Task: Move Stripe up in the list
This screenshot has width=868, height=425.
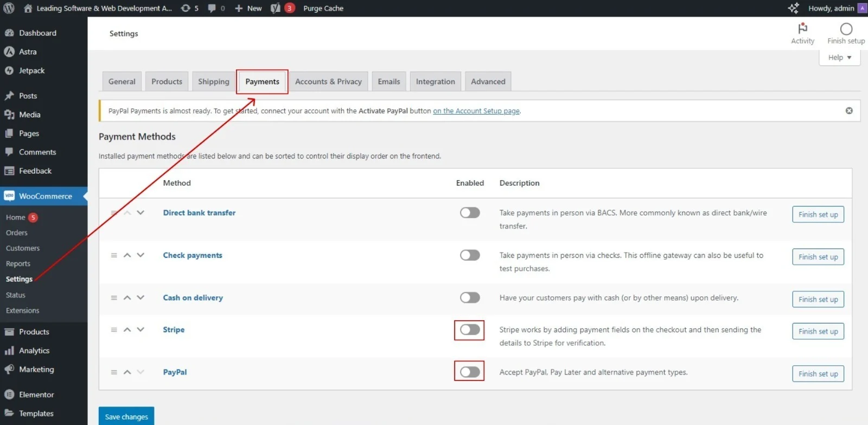Action: coord(127,329)
